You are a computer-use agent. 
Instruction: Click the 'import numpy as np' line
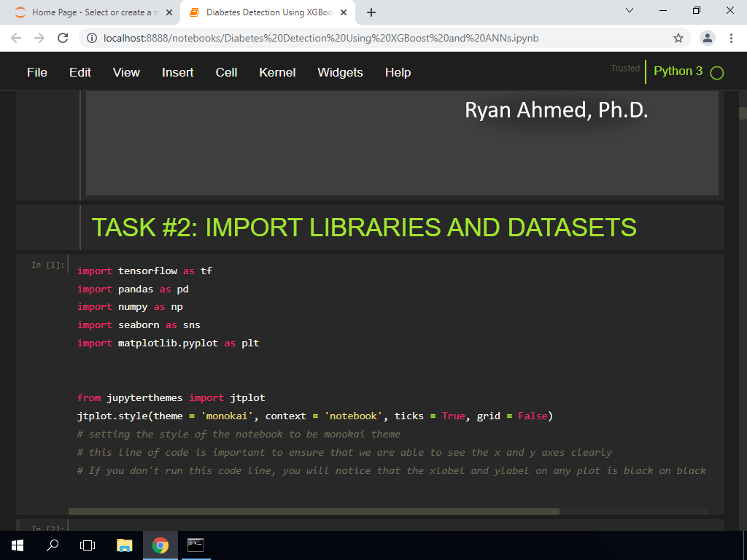coord(130,307)
